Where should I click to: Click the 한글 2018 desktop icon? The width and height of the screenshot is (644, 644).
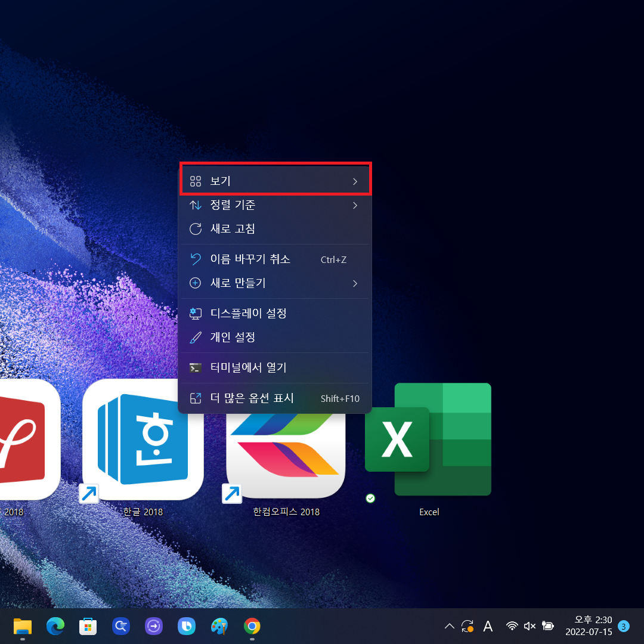tap(143, 439)
